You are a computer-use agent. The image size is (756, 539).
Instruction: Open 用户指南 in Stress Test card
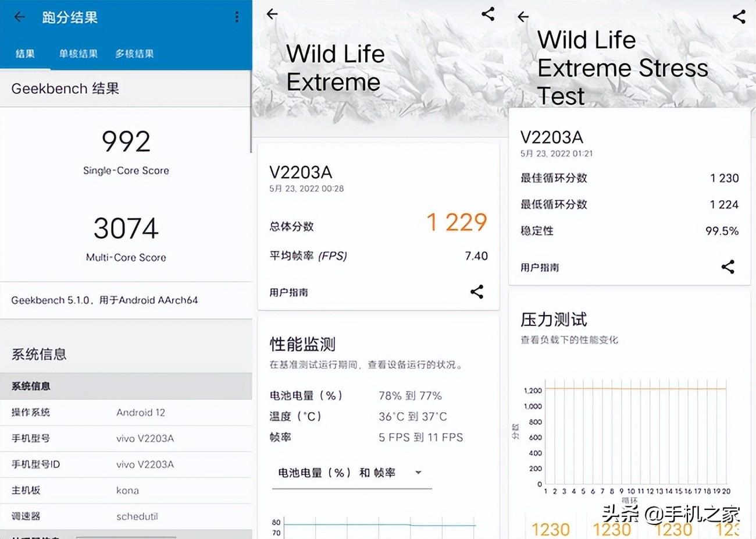coord(540,268)
